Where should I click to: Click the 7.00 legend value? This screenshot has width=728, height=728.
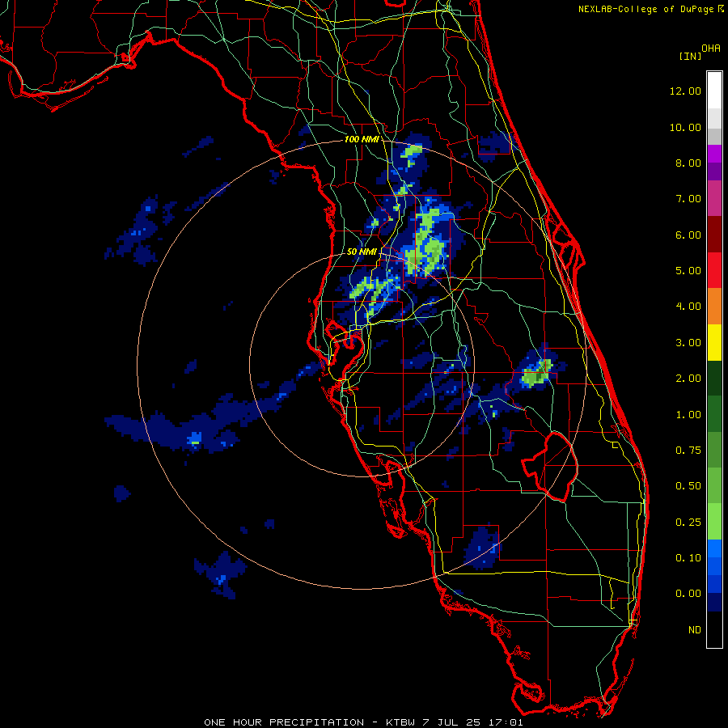click(688, 199)
